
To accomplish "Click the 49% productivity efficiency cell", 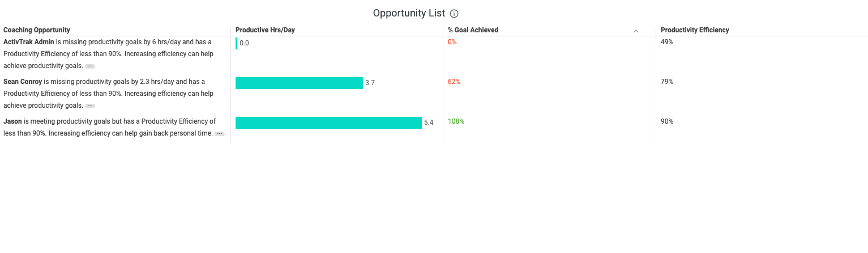I will [667, 42].
